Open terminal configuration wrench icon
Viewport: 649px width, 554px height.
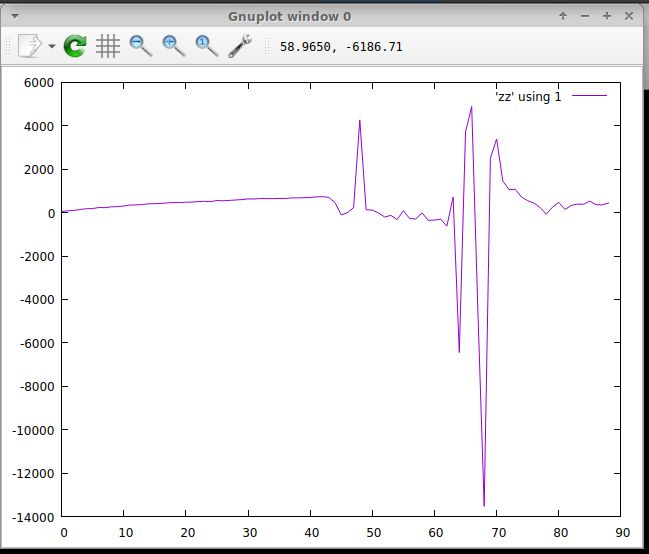[x=240, y=46]
